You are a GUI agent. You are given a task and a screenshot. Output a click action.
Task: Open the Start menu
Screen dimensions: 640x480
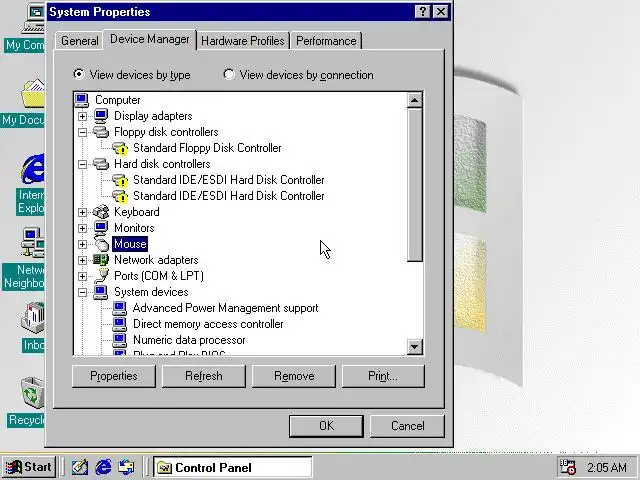click(x=29, y=467)
